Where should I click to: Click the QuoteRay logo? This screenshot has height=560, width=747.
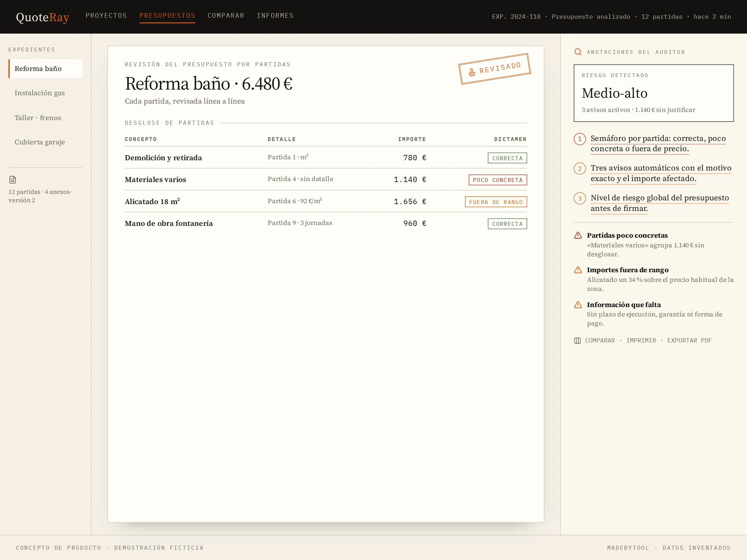point(43,17)
